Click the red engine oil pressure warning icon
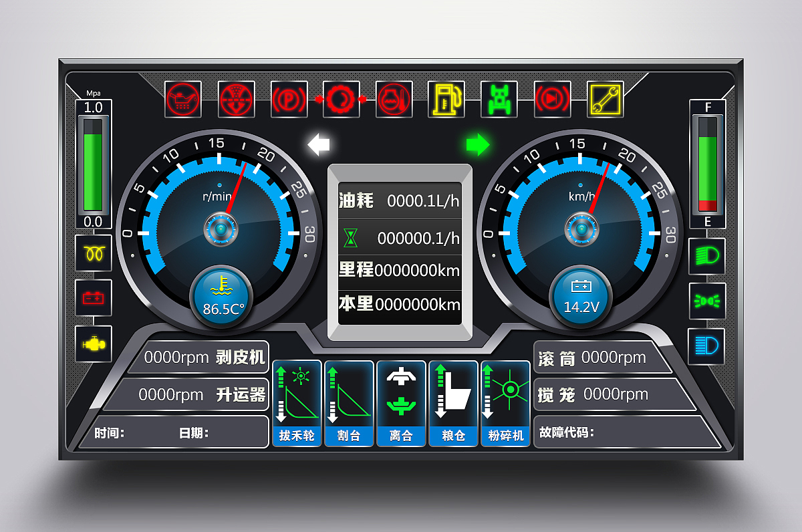Viewport: 802px width, 532px height. click(184, 100)
